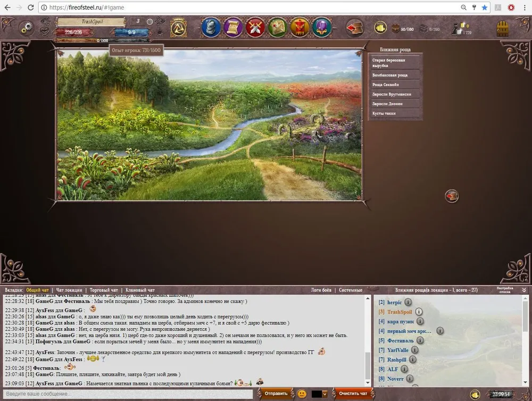Click the coins and money 1729 icon

point(461,29)
